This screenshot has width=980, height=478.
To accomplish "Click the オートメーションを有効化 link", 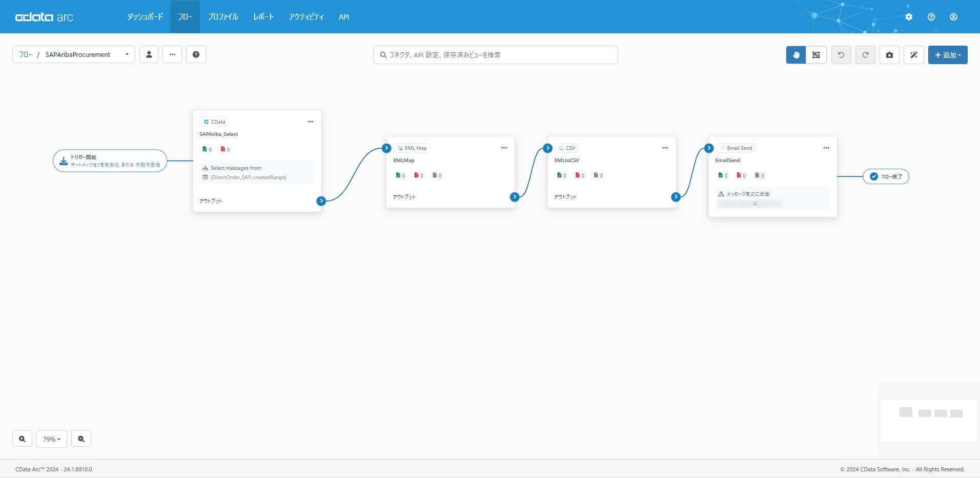I will coord(95,165).
